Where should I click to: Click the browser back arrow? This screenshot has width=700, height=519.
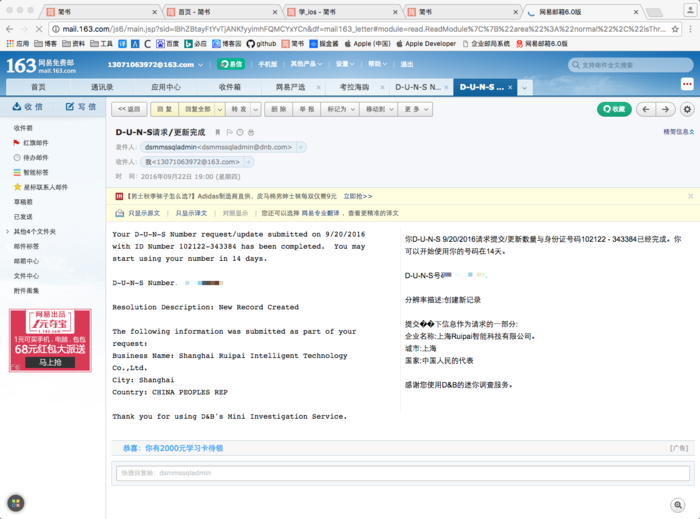(9, 29)
